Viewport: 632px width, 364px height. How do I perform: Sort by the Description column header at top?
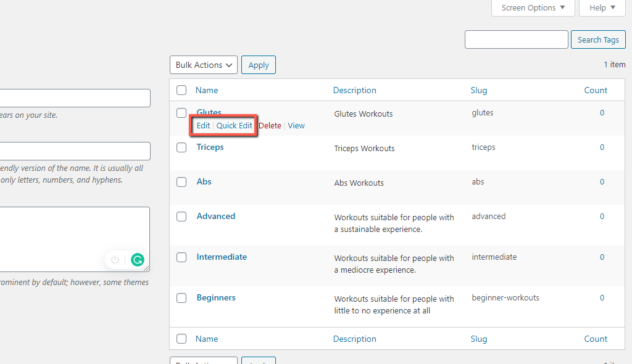click(x=355, y=90)
